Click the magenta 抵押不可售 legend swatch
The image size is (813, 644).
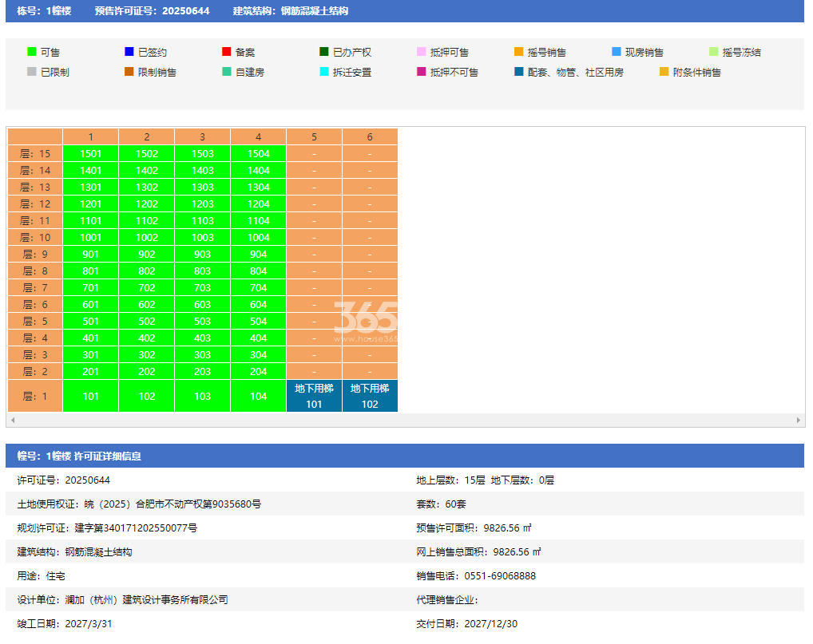[x=422, y=72]
